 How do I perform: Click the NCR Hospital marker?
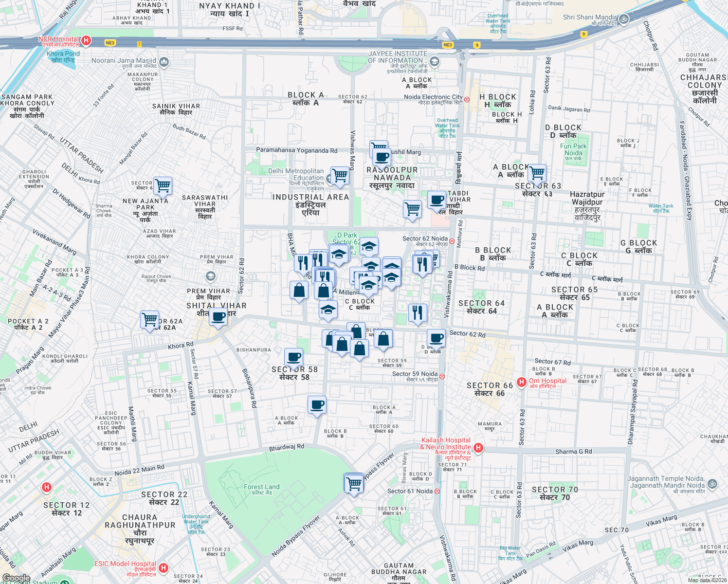pos(85,40)
